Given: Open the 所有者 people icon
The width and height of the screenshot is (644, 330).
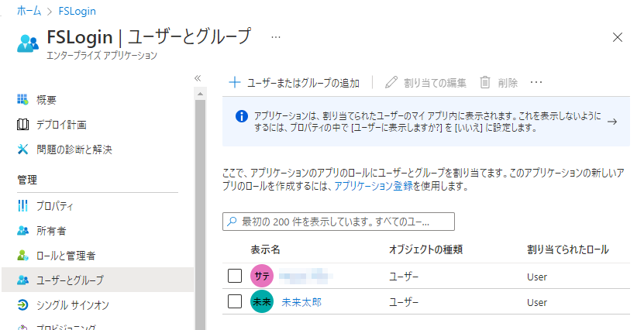Looking at the screenshot, I should tap(22, 231).
